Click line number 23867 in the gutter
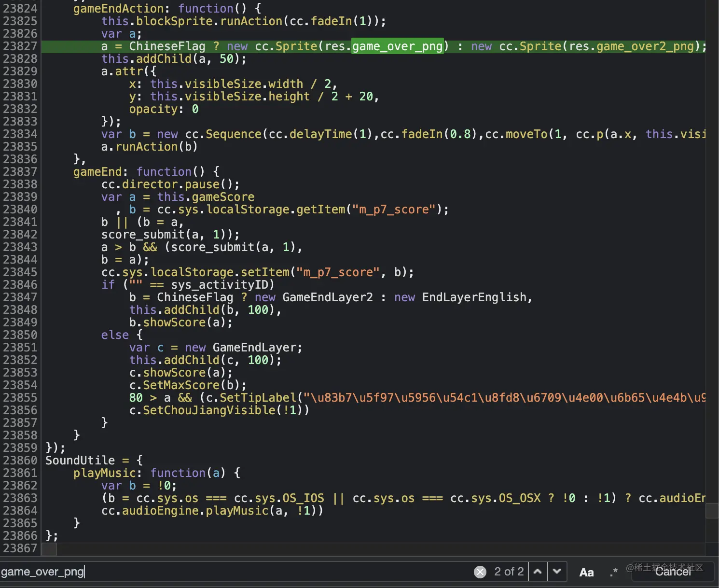 pyautogui.click(x=20, y=548)
